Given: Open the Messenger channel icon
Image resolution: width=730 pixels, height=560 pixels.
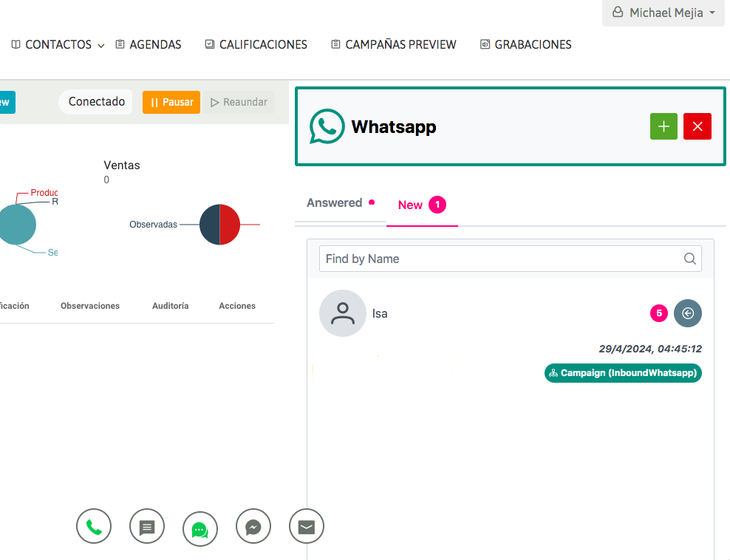Looking at the screenshot, I should (x=253, y=526).
